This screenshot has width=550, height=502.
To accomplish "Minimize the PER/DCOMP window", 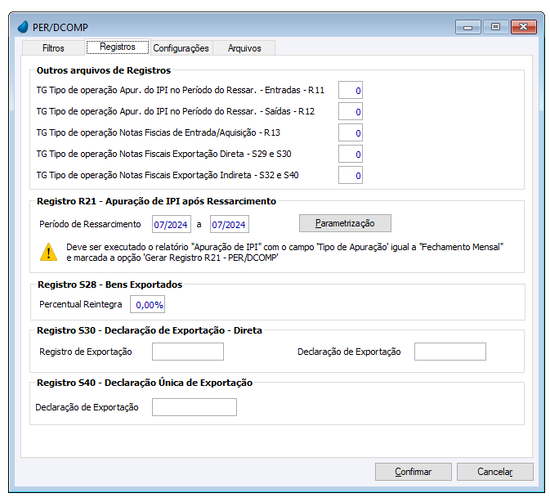I will (468, 27).
